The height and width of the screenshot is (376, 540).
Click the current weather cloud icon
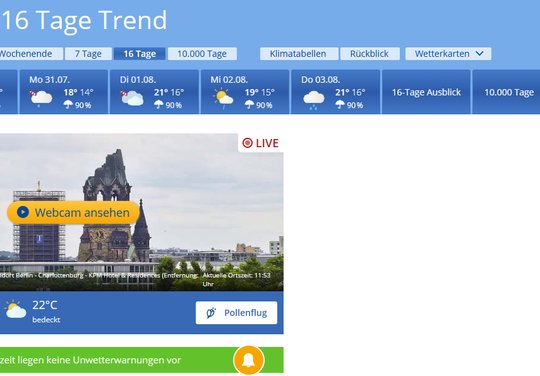(15, 309)
